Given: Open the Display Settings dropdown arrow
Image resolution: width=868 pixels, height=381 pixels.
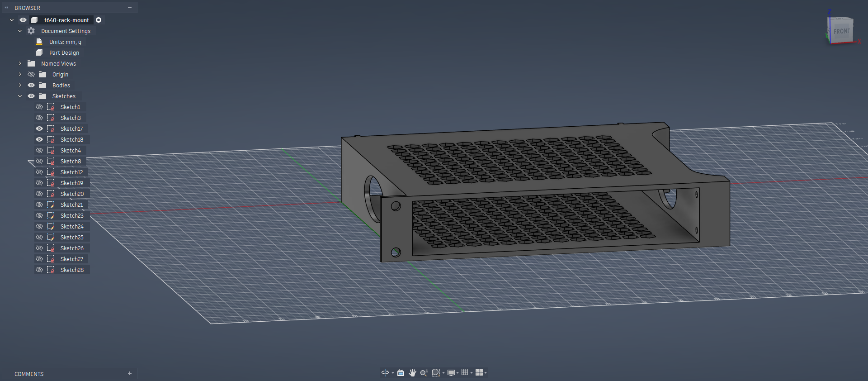Looking at the screenshot, I should 458,373.
